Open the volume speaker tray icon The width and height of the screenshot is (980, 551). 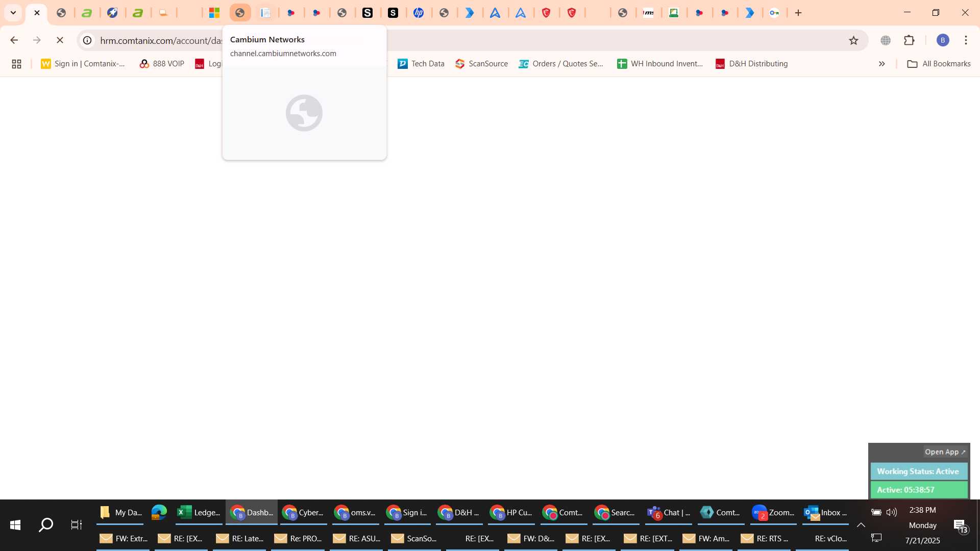tap(892, 512)
